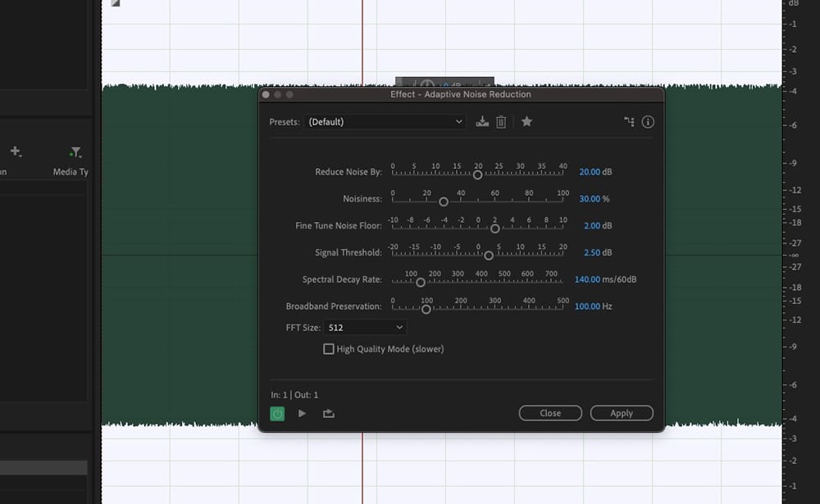Click the Noisiness slider handle
820x504 pixels.
(x=444, y=202)
